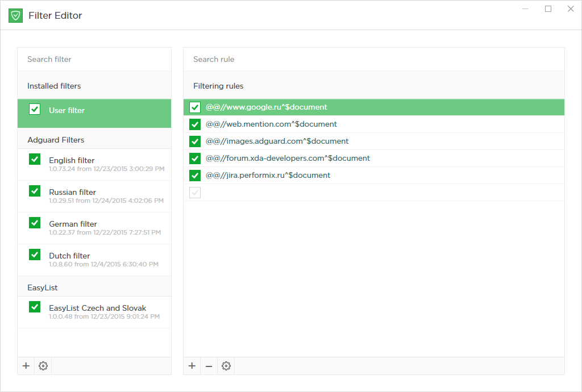Toggle checkbox for www.google.ru rule
The width and height of the screenshot is (582, 392).
tap(195, 107)
